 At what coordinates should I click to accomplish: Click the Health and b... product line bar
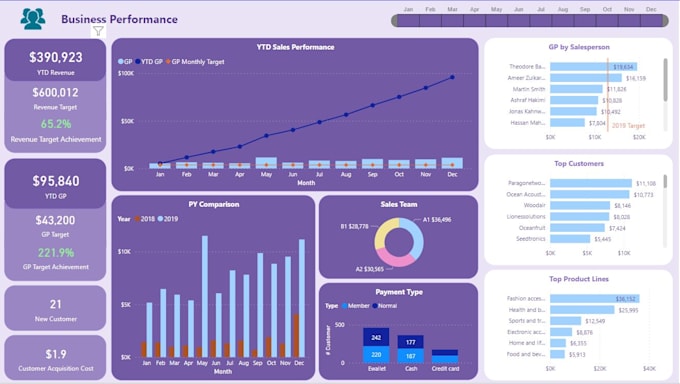(582, 310)
